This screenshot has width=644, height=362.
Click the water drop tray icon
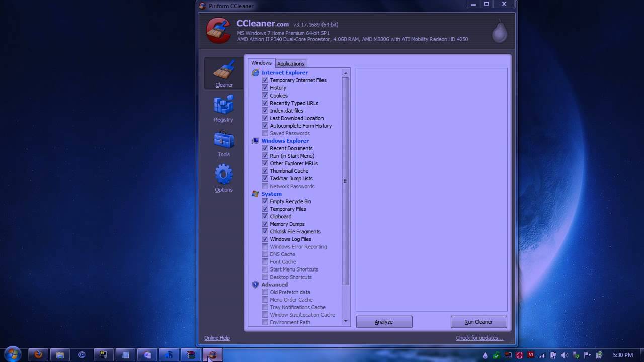(x=485, y=355)
